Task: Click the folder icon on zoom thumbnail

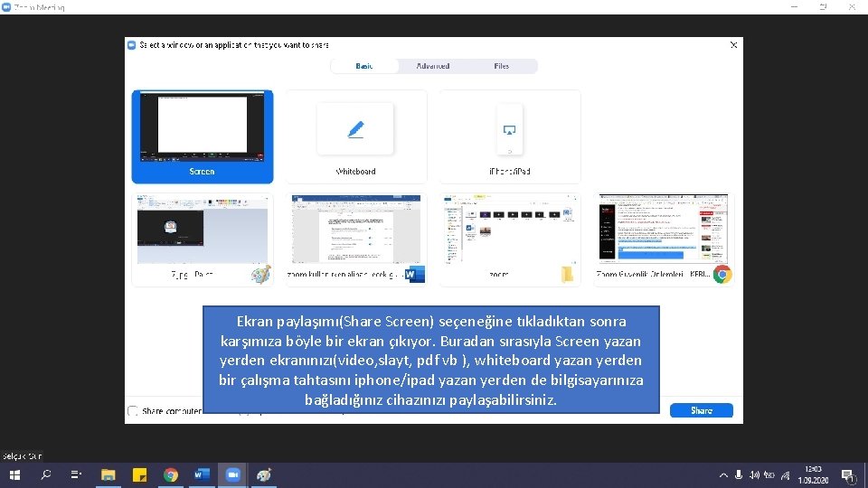Action: point(567,275)
